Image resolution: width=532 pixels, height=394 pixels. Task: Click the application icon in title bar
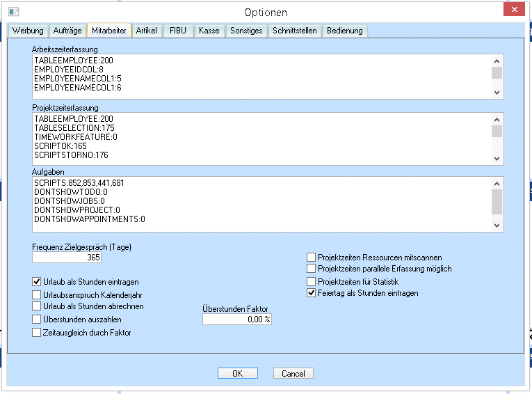click(13, 12)
